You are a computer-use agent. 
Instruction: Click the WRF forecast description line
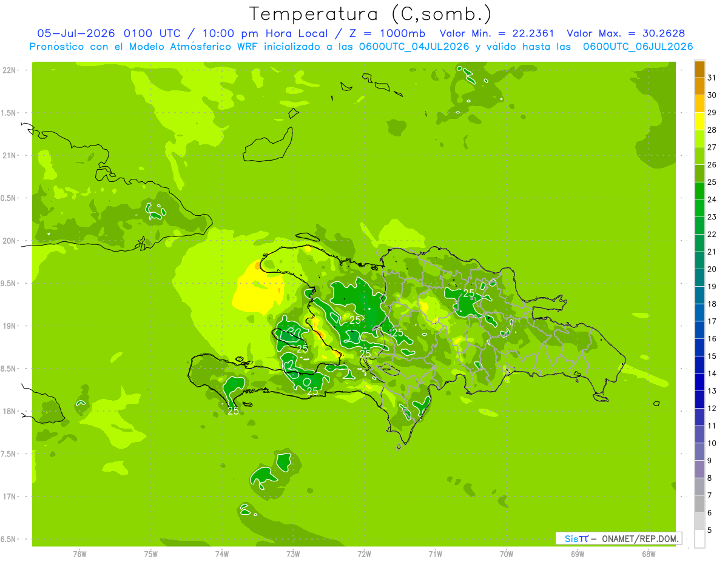pos(361,47)
